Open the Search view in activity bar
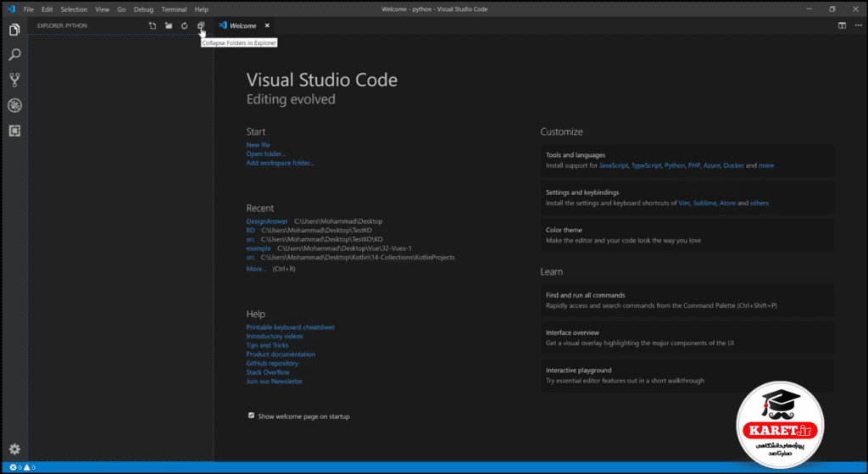 tap(14, 54)
